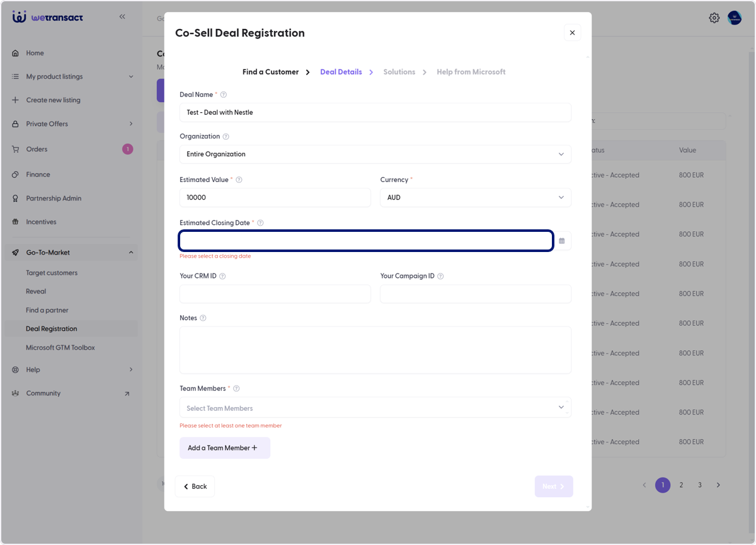Go to Find a Customer step
The height and width of the screenshot is (545, 756).
270,72
